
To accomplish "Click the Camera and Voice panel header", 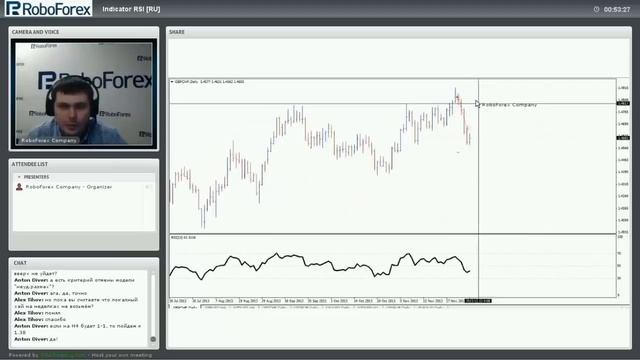I will click(x=84, y=32).
